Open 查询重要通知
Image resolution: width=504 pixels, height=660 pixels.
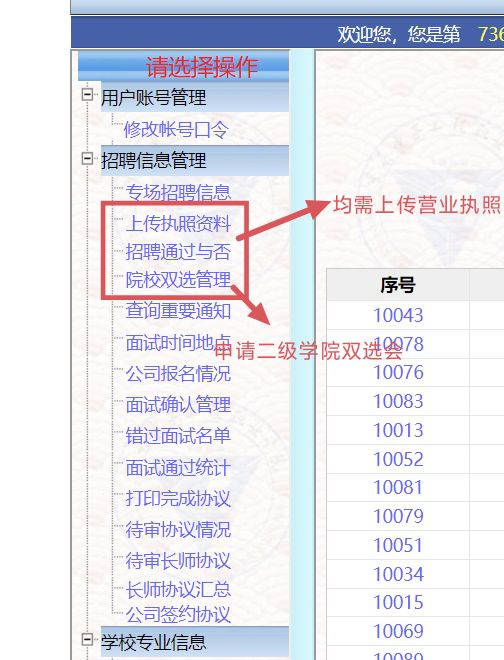(178, 311)
